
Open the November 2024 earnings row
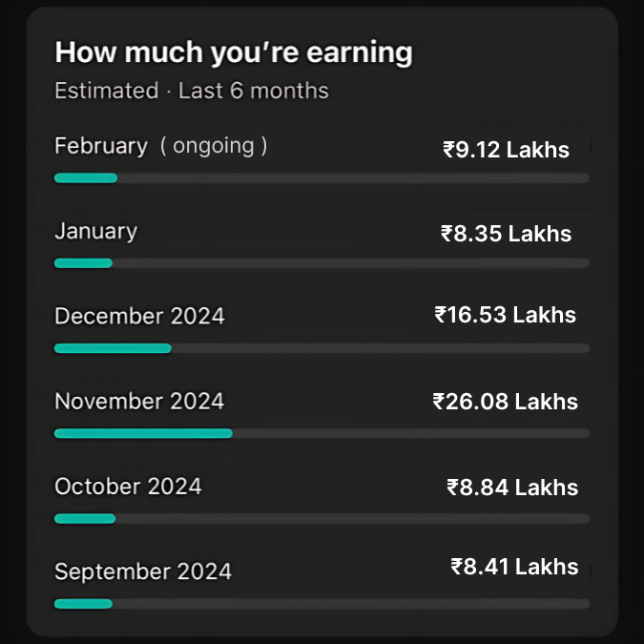click(x=322, y=412)
